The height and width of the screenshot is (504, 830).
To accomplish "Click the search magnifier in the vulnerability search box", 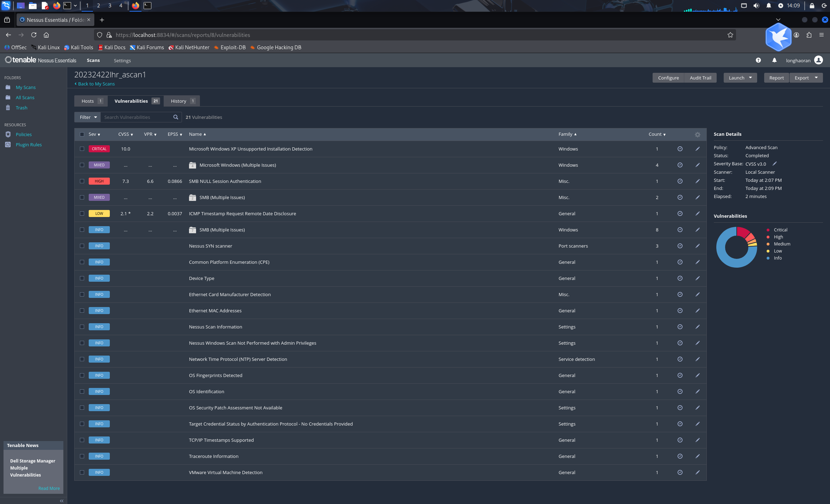I will point(176,117).
